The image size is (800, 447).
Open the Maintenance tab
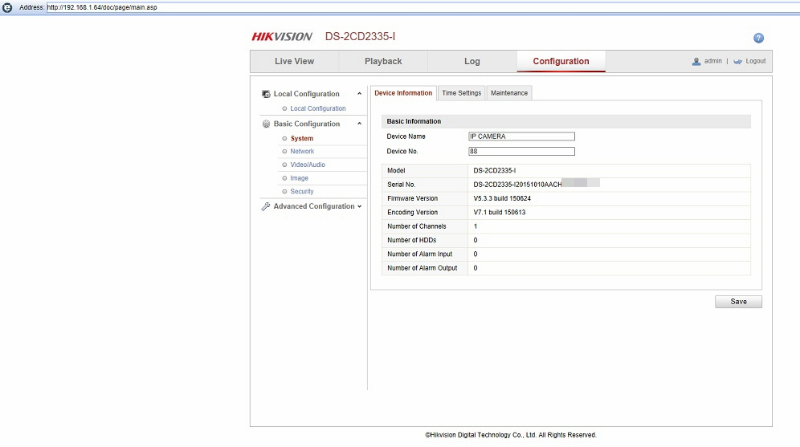click(509, 93)
